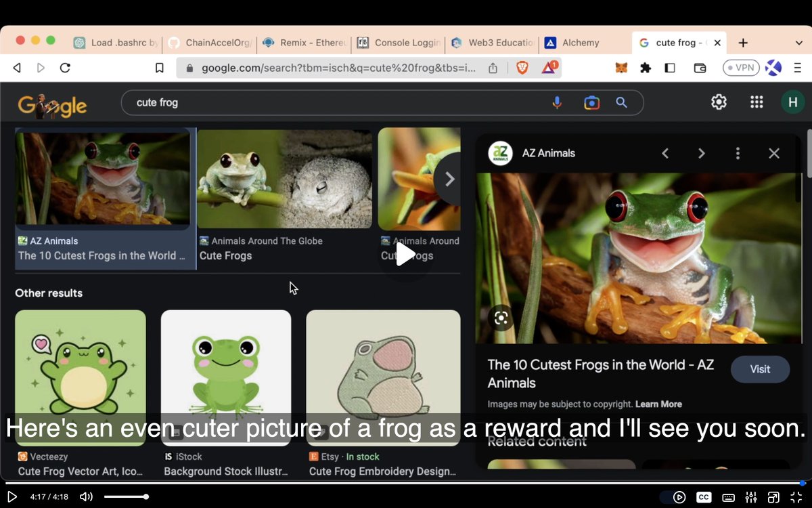
Task: Go forward with the browser forward arrow
Action: [41, 68]
